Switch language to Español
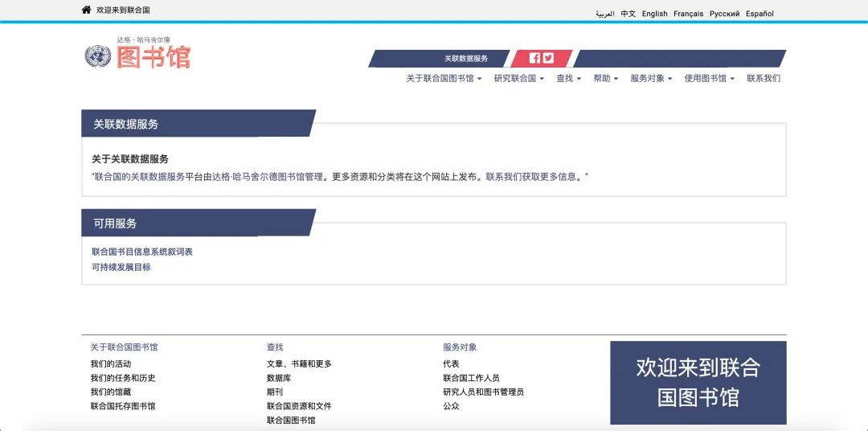 point(759,14)
